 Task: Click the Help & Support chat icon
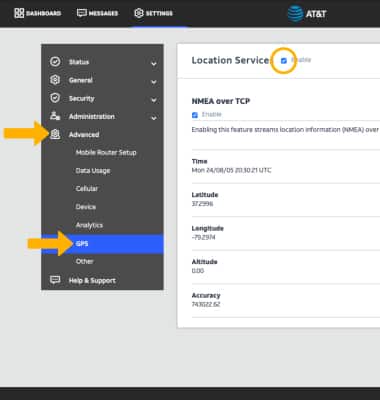click(55, 280)
